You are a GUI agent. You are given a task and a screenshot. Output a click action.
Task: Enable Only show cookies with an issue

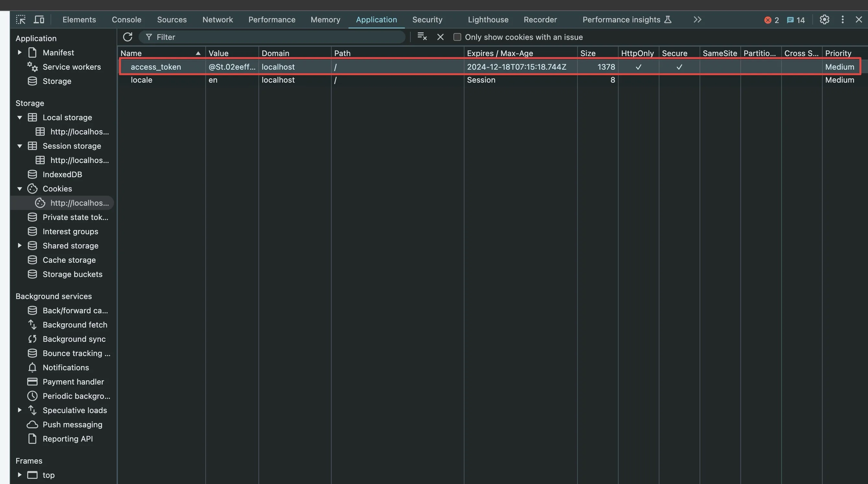[457, 37]
